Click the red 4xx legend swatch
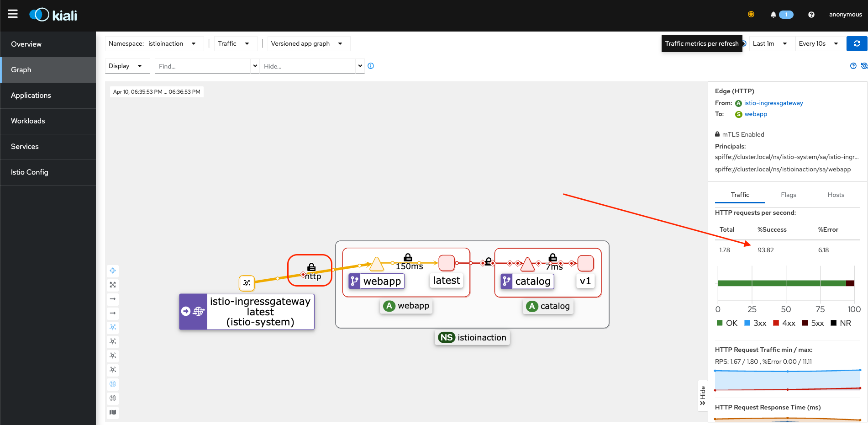The width and height of the screenshot is (868, 425). pos(776,323)
